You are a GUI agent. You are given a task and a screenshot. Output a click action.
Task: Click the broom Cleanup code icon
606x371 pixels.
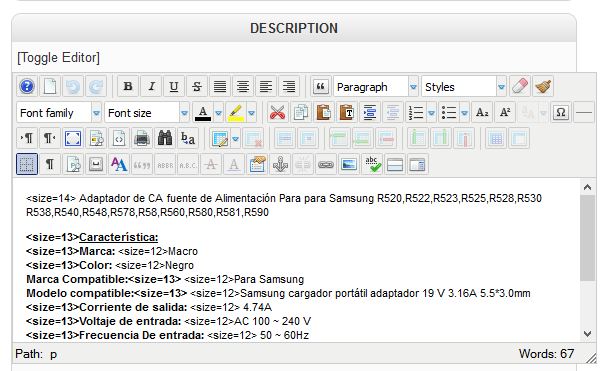click(543, 86)
